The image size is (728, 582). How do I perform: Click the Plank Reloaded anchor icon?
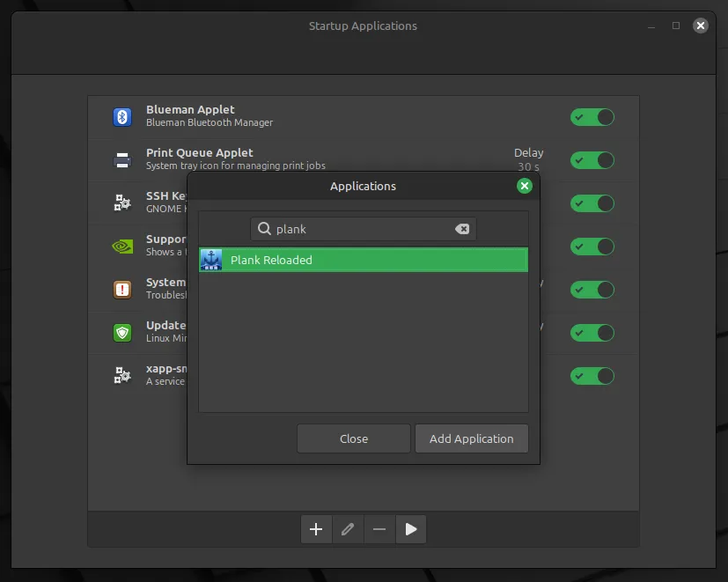click(211, 260)
